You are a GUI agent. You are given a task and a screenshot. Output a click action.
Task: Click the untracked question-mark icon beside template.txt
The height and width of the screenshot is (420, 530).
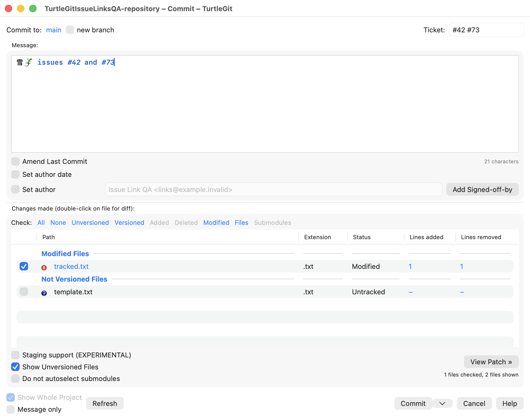[x=44, y=293]
